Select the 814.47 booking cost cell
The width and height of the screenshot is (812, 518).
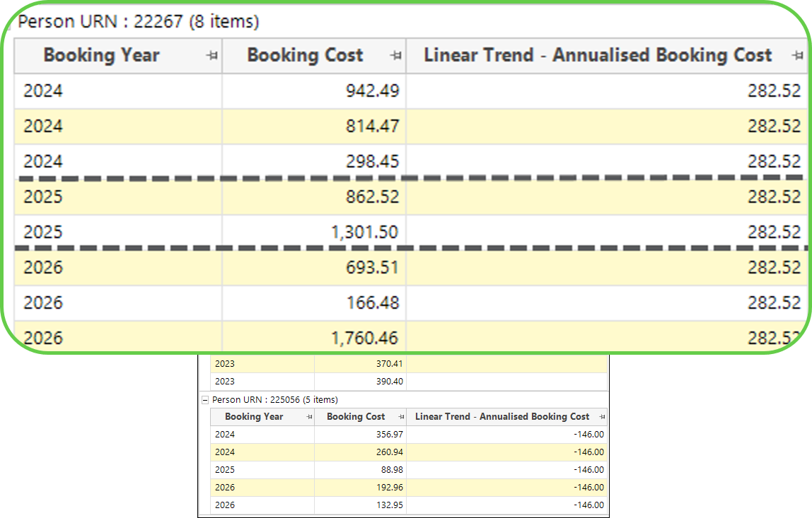[x=314, y=126]
